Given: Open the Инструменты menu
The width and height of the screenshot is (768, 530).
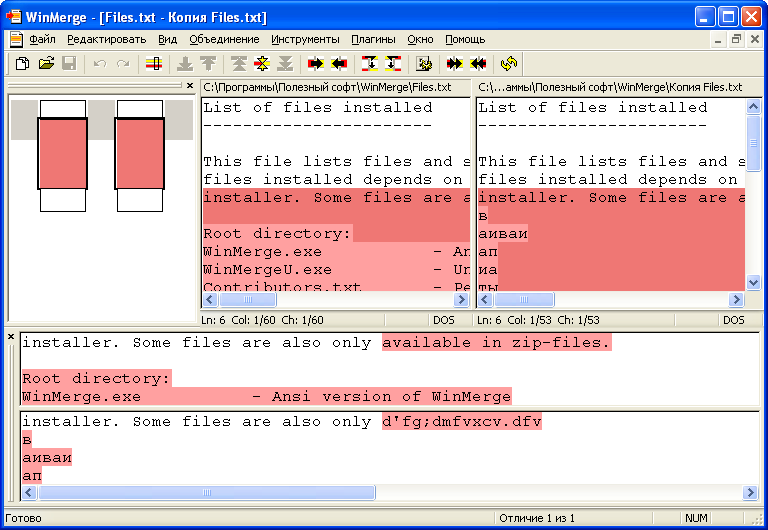Looking at the screenshot, I should coord(305,39).
